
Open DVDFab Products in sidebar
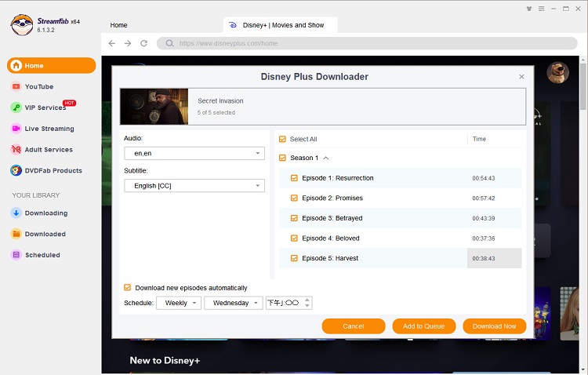click(x=46, y=171)
